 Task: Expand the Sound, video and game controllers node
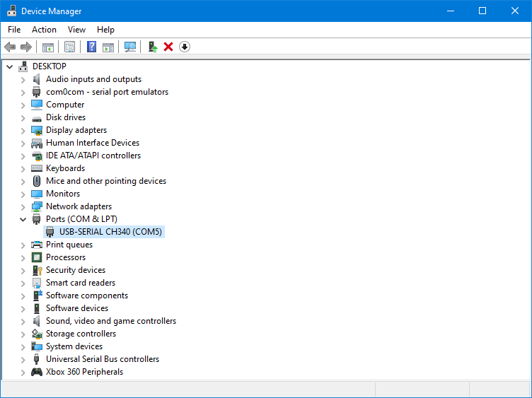click(x=23, y=322)
